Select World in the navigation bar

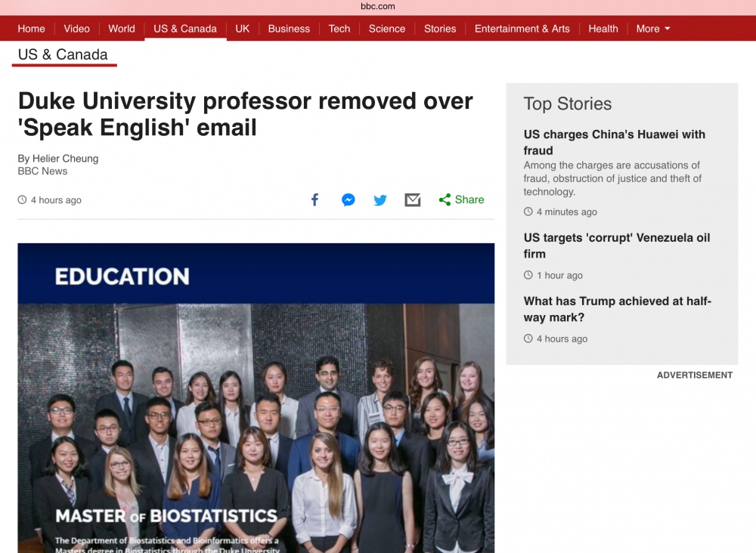[x=122, y=29]
